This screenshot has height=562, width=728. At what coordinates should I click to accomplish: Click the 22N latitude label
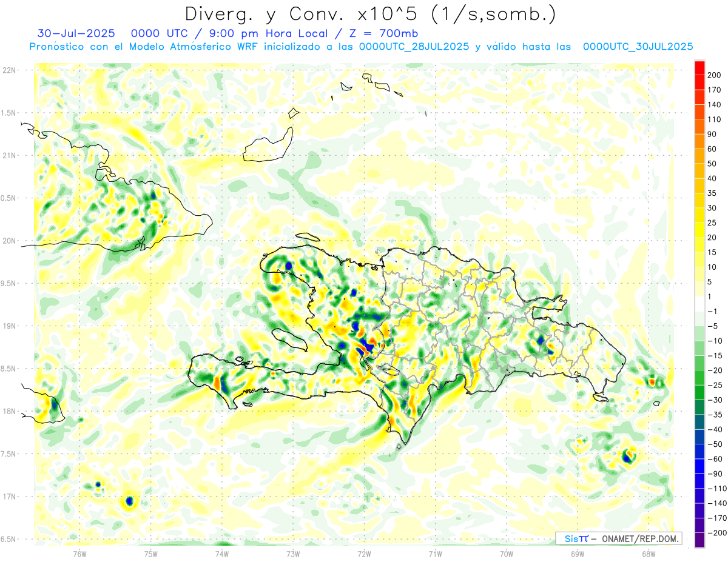(9, 70)
